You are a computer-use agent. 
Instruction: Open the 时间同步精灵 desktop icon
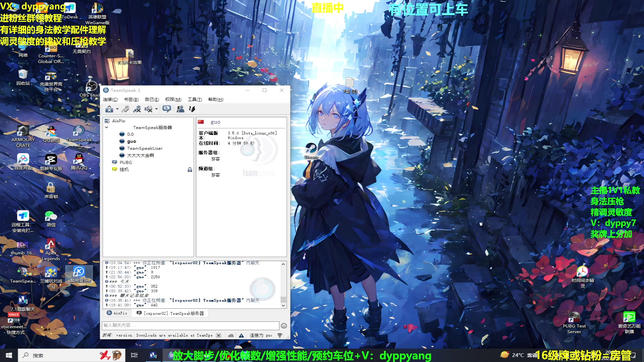click(583, 277)
